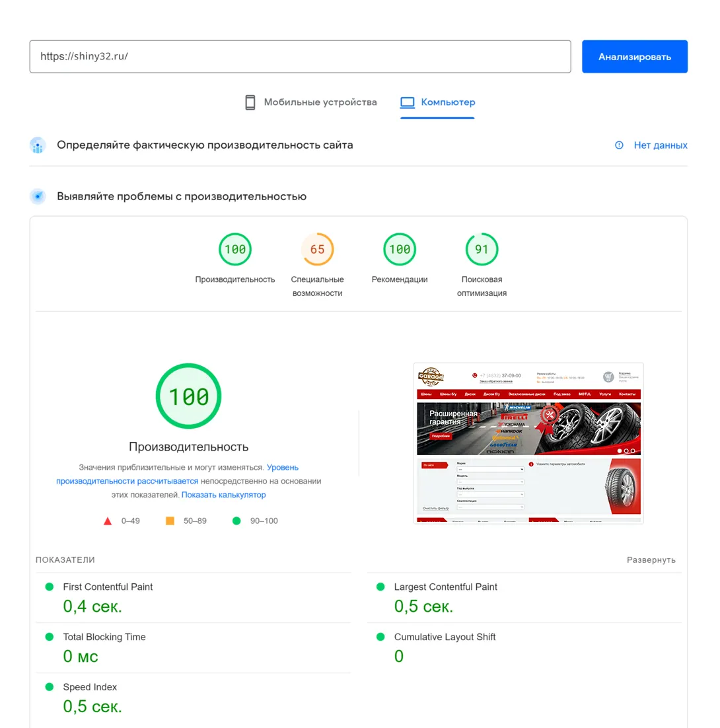
Task: Click the info icon beside Нет данных
Action: tap(619, 145)
